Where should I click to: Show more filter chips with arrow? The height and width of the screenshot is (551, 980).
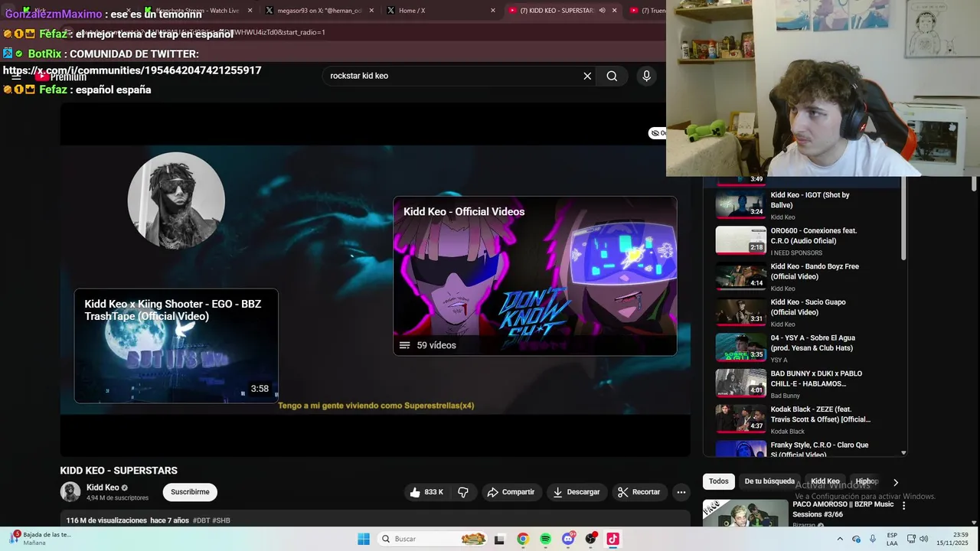pyautogui.click(x=895, y=482)
